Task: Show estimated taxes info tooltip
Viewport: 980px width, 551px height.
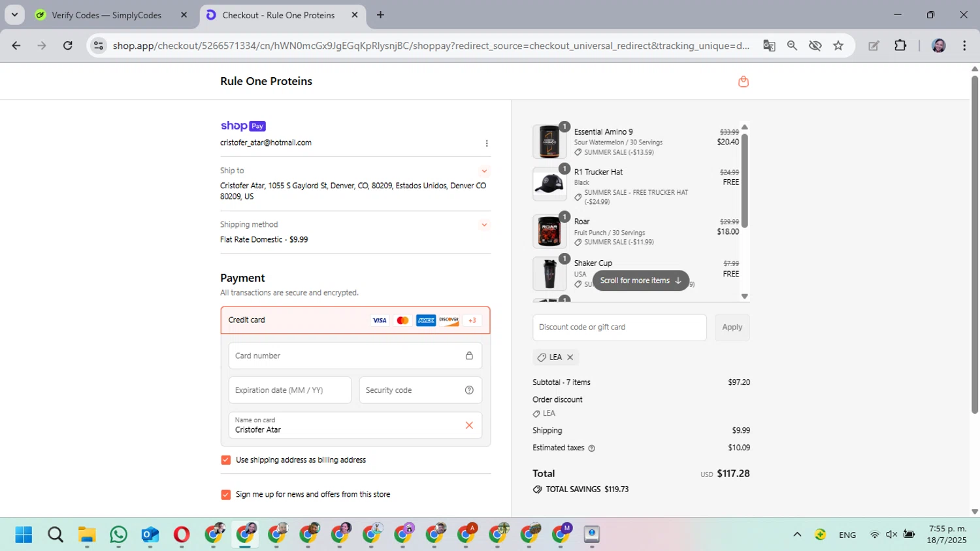Action: (x=592, y=448)
